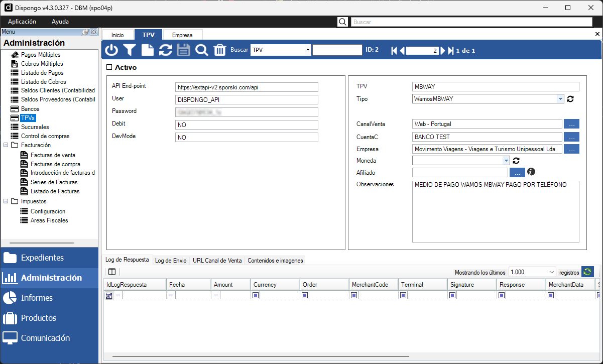Browse for CanalVenta with the ellipsis button
This screenshot has width=603, height=364.
pyautogui.click(x=571, y=124)
